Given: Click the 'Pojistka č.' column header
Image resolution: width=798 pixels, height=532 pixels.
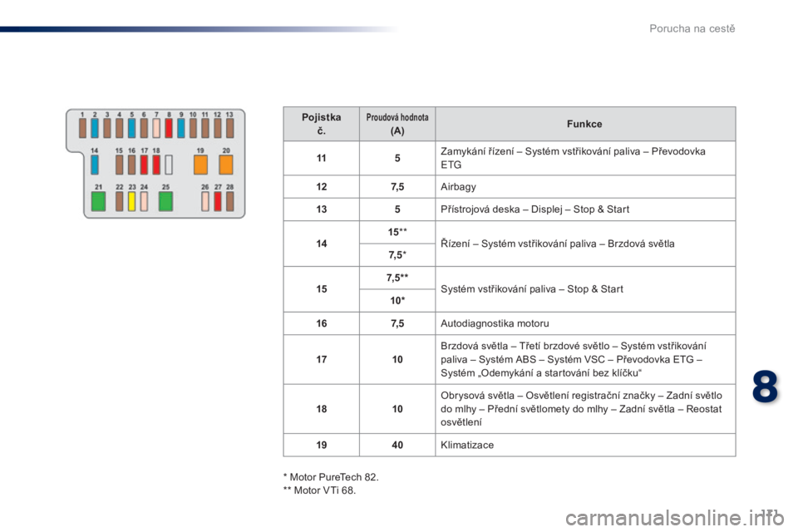Looking at the screenshot, I should pos(320,124).
